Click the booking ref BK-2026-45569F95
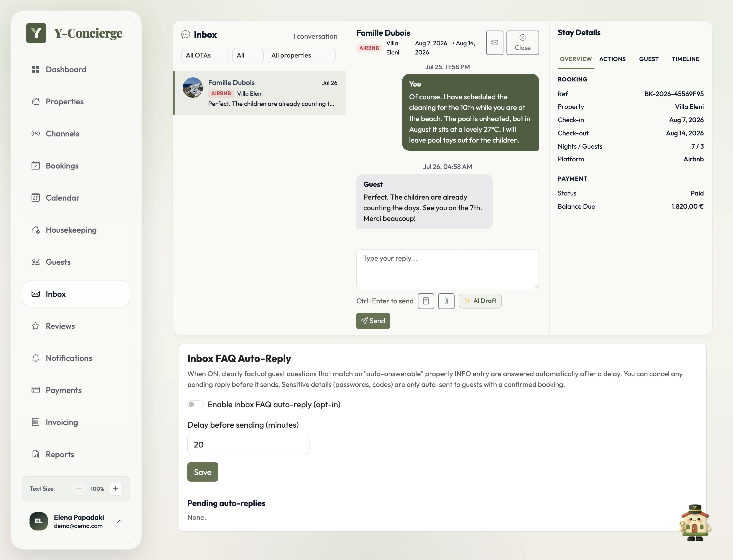The image size is (733, 560). (x=674, y=94)
